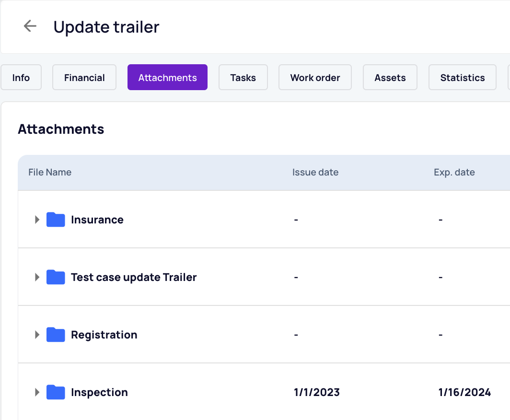This screenshot has height=420, width=510.
Task: Open the Assets tab
Action: (x=390, y=77)
